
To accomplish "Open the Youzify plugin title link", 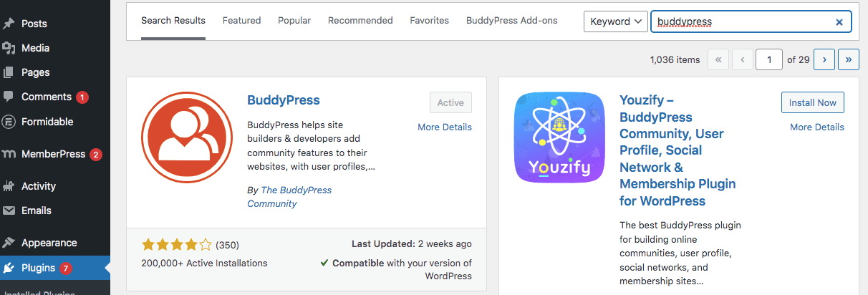I will tap(677, 150).
